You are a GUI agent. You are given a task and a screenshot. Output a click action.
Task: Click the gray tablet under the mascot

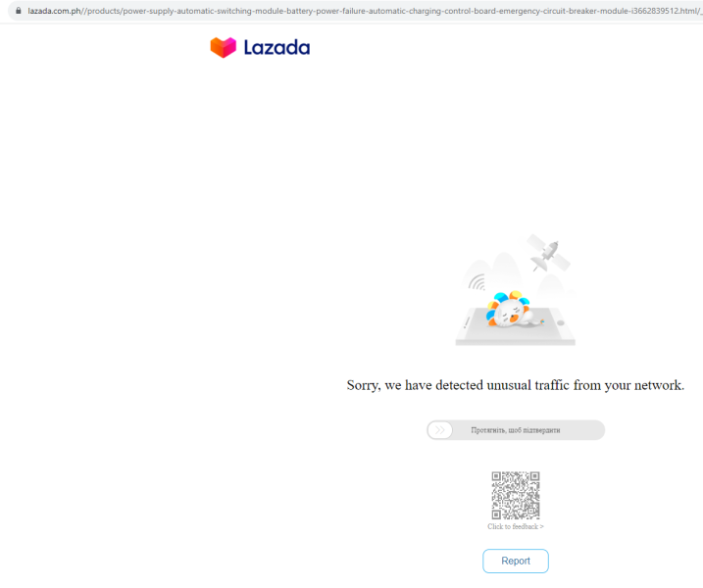point(516,327)
